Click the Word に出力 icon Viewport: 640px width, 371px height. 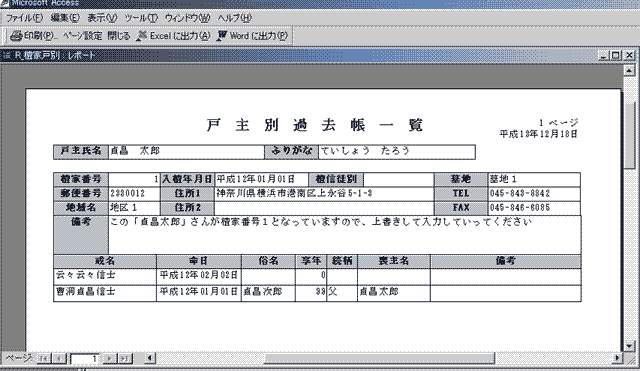(221, 36)
